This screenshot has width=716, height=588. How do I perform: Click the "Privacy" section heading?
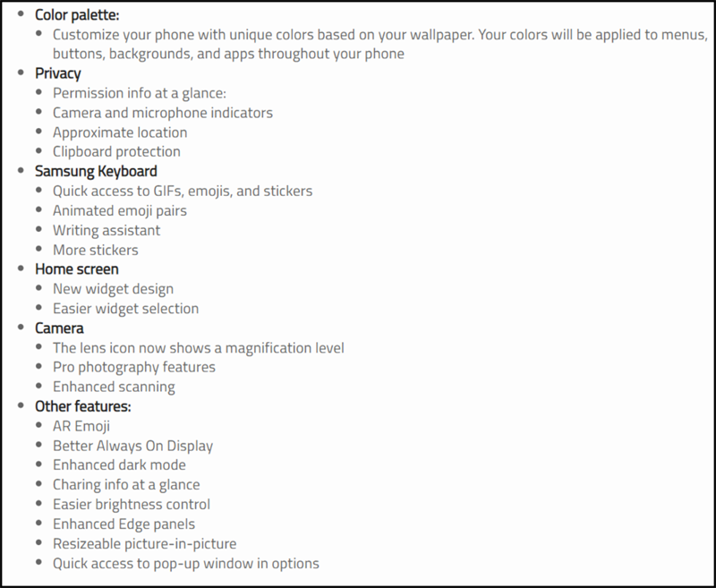pyautogui.click(x=58, y=73)
